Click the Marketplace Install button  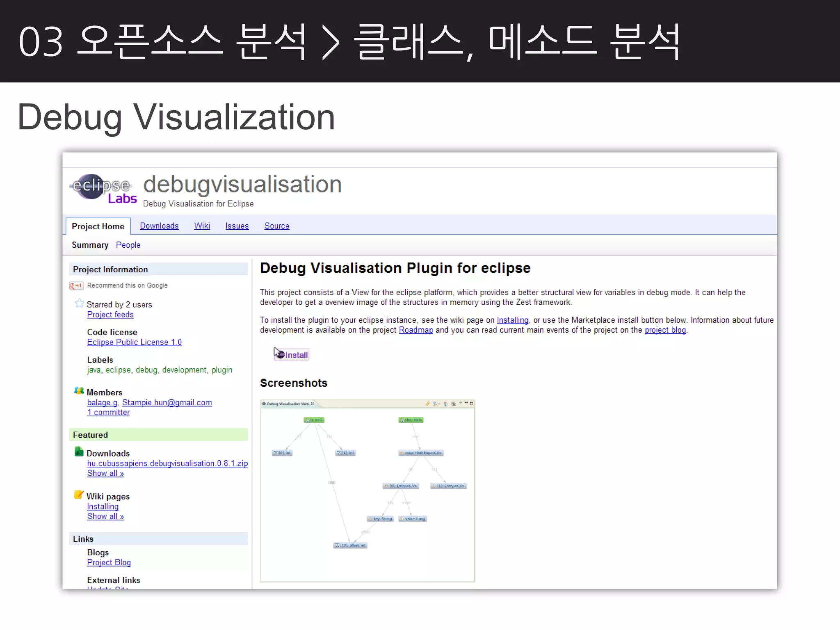point(292,354)
